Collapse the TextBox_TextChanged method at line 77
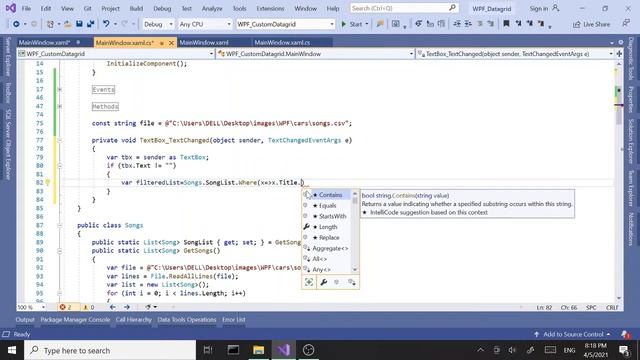Screen dimensions: 640x360 (x=60, y=140)
